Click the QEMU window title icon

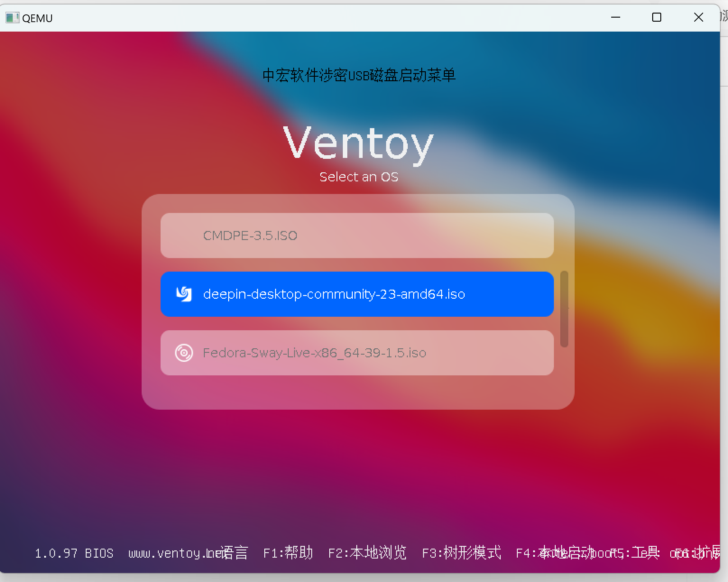coord(12,18)
